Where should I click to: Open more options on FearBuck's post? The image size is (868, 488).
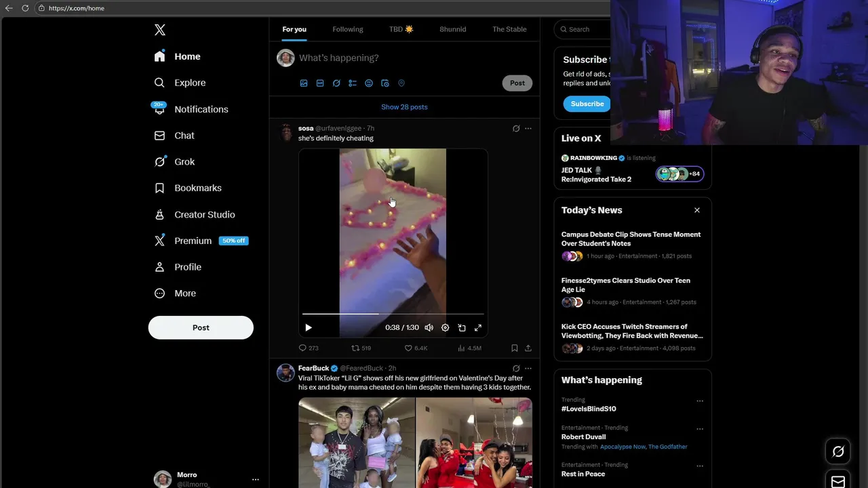528,369
